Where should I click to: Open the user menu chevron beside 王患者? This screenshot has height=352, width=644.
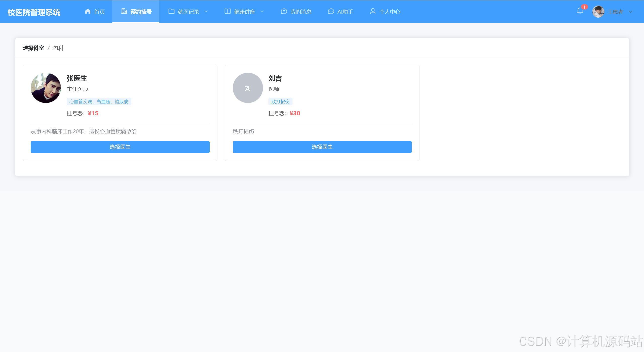630,12
